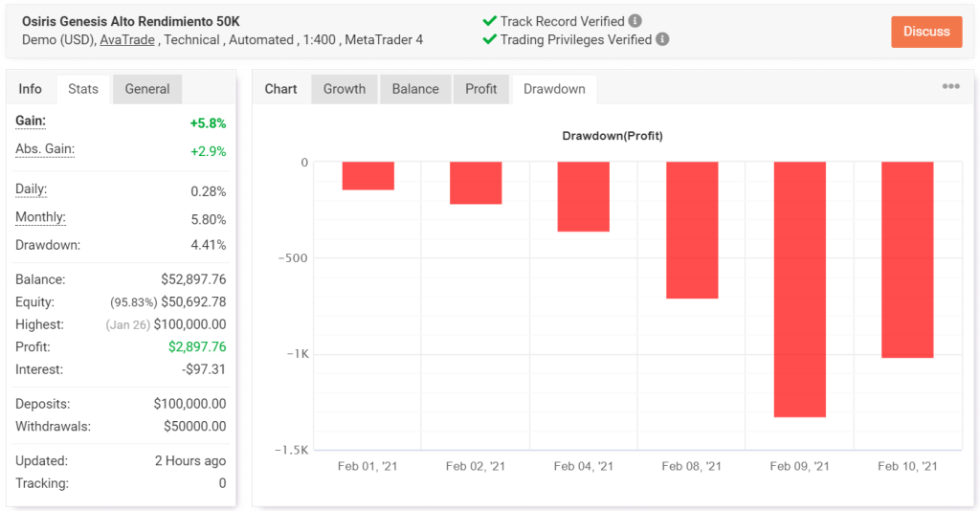
Task: Select the Drawdown chart tab
Action: [x=554, y=89]
